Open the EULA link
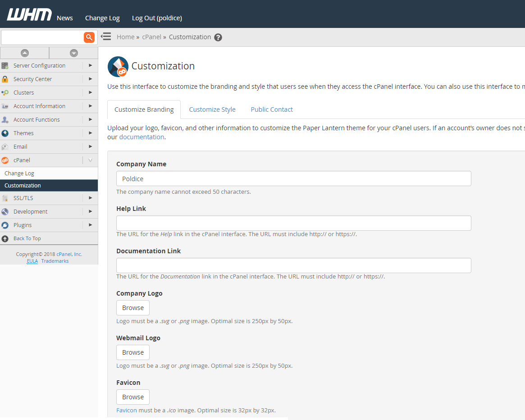 tap(32, 261)
